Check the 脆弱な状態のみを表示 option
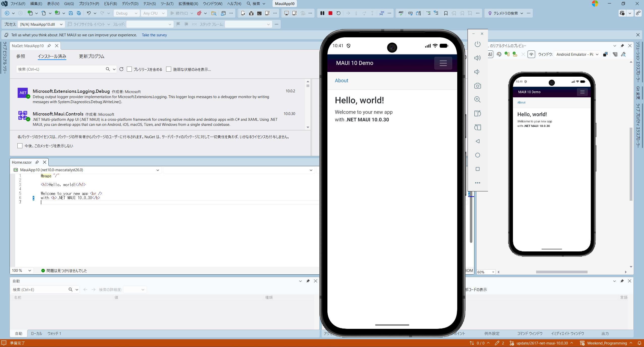 pos(169,69)
